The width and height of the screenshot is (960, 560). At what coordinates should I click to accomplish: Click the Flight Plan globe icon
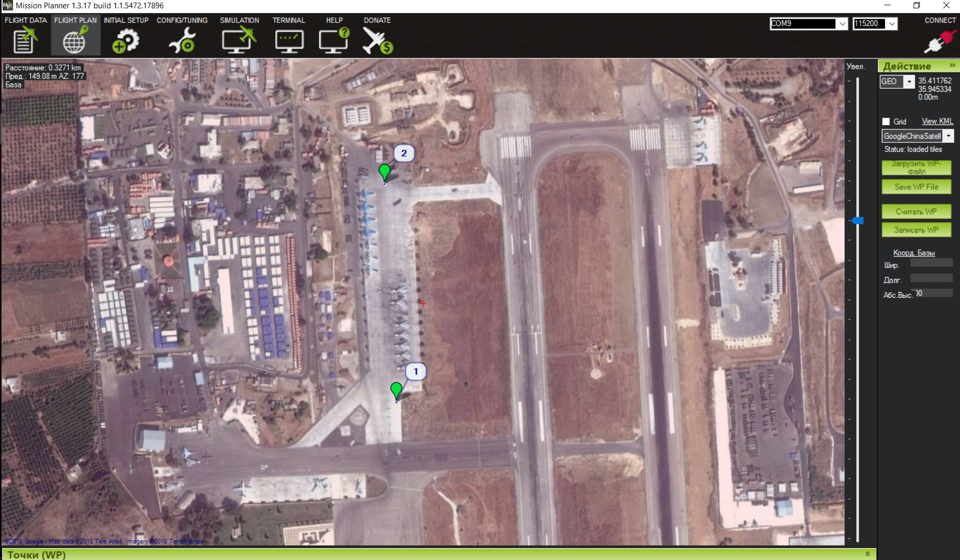75,41
